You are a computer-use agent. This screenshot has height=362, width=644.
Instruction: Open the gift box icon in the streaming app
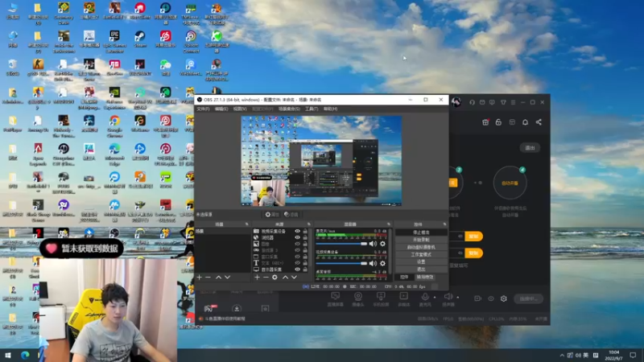tap(485, 122)
